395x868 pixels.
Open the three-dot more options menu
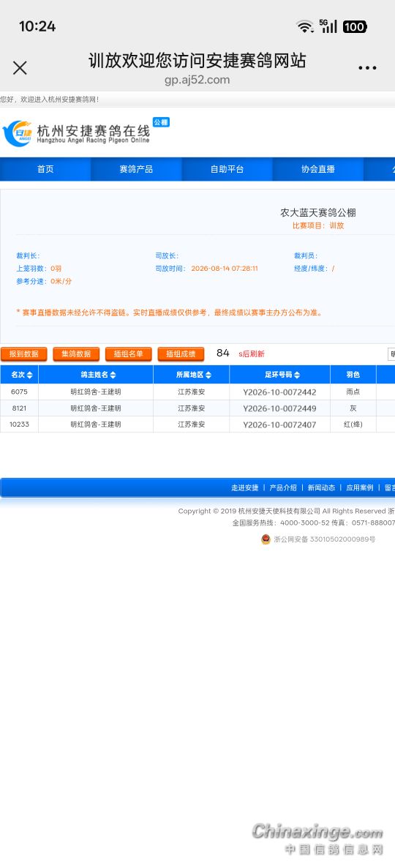click(367, 68)
